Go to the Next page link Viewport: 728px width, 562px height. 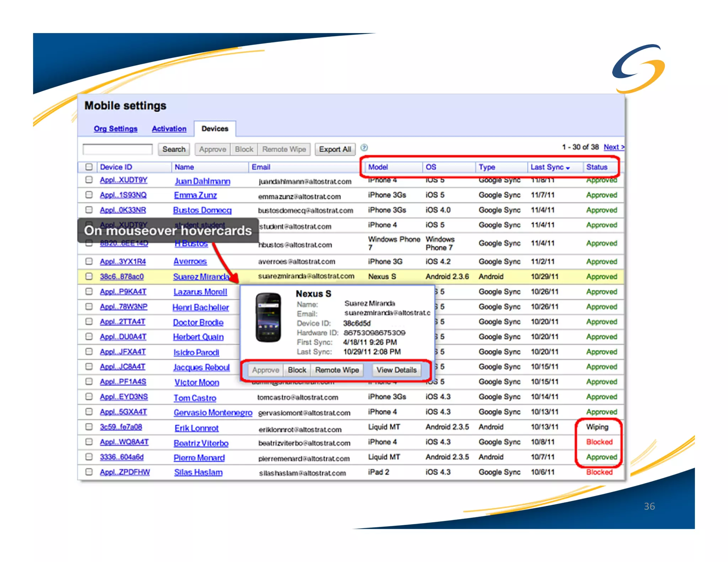click(x=614, y=147)
